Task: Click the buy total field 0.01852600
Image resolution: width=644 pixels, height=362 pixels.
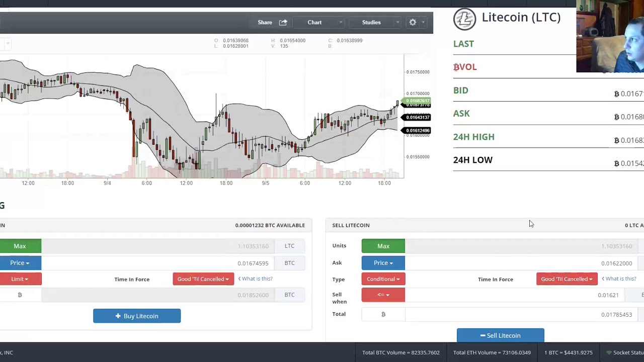Action: (x=157, y=295)
